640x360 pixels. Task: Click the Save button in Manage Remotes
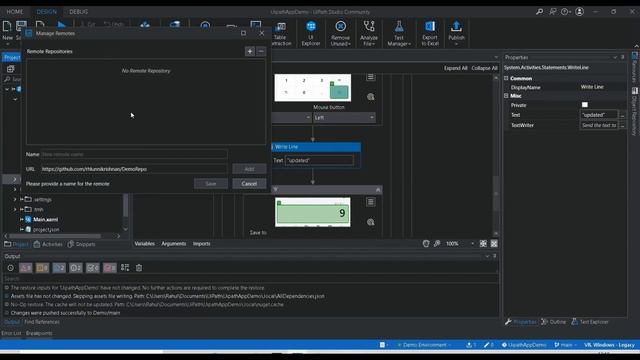(211, 184)
